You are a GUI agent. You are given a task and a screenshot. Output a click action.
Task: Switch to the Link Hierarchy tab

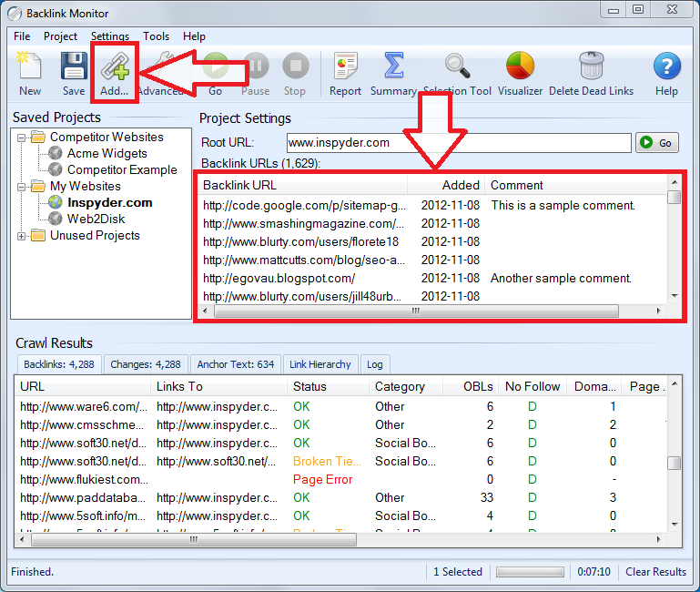tap(320, 364)
